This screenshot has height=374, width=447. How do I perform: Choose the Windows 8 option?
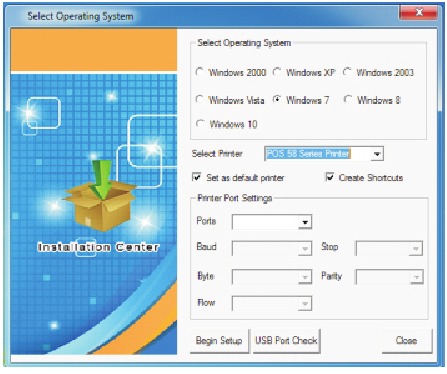[348, 100]
